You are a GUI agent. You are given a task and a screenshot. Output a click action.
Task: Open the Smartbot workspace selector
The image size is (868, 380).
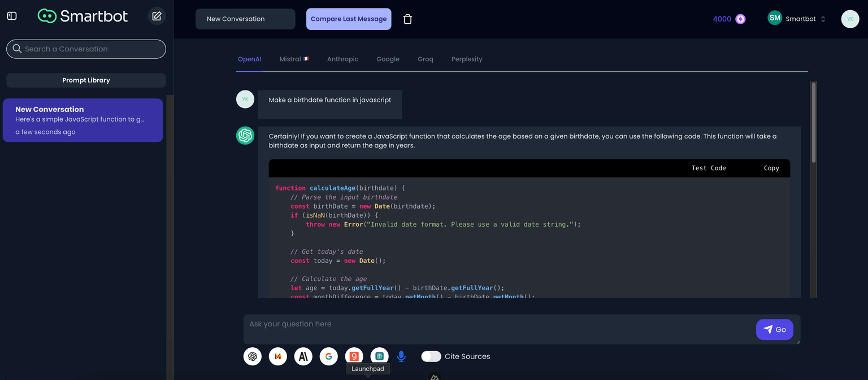(x=797, y=18)
